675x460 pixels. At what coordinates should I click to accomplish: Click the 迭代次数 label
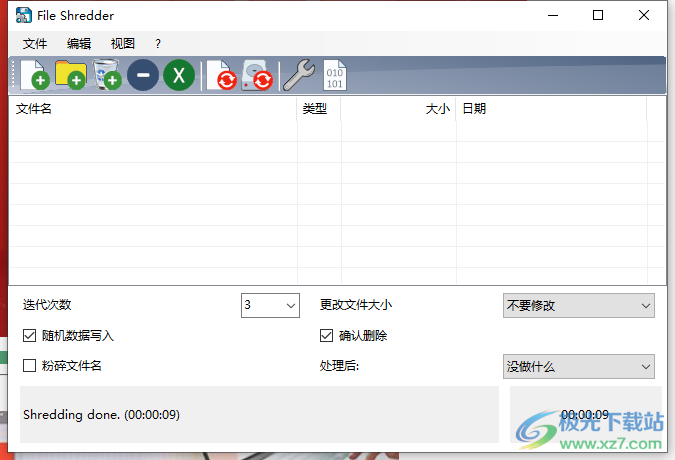pos(47,305)
